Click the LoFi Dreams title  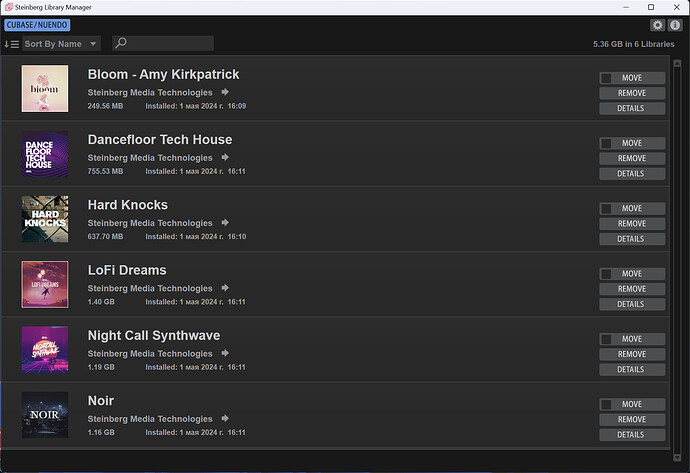[127, 270]
